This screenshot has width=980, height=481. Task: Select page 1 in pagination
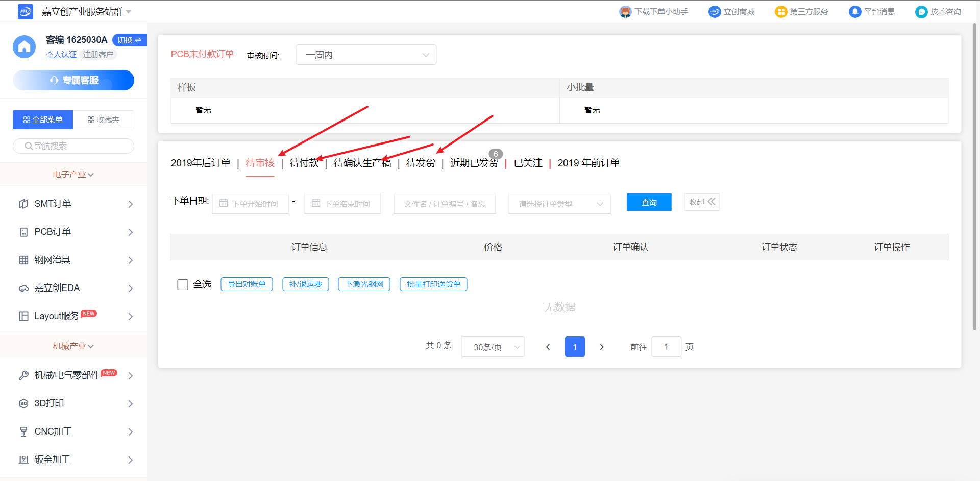click(575, 347)
